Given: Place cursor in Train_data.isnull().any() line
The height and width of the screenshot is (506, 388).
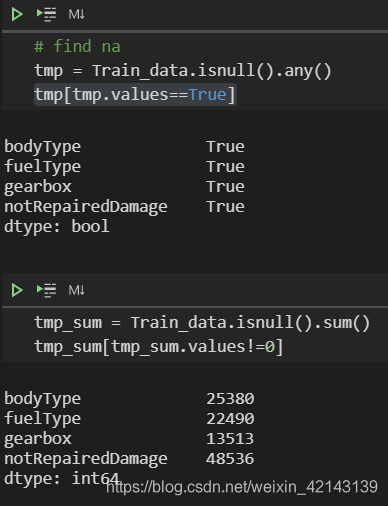Looking at the screenshot, I should pyautogui.click(x=183, y=71).
